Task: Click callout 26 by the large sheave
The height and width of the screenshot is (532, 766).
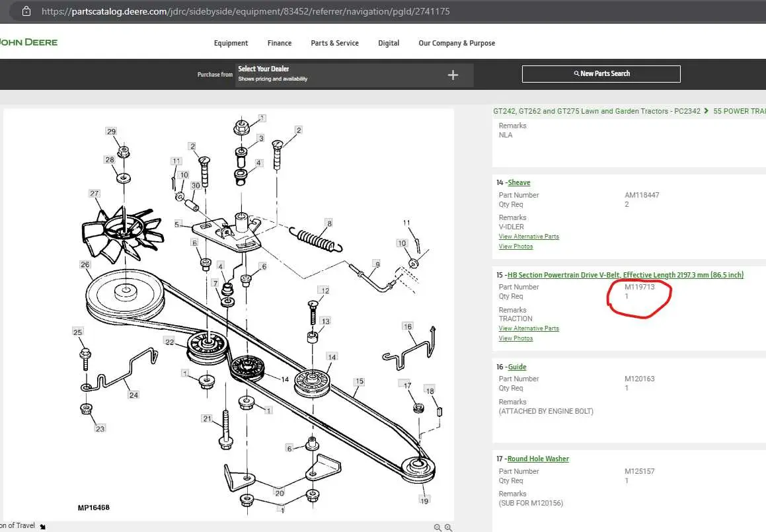Action: pos(85,264)
